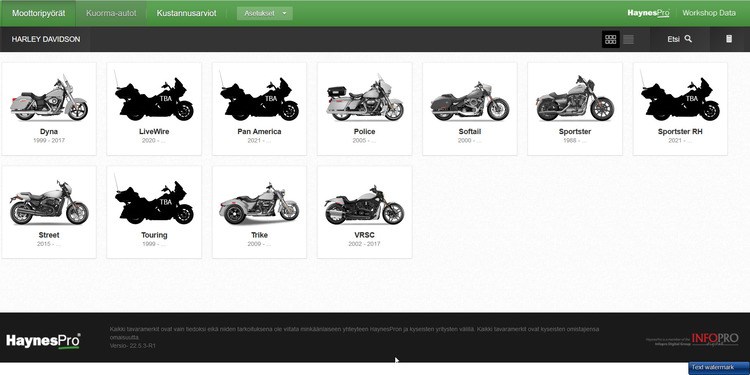Viewport: 750px width, 375px height.
Task: Click the Workshop Data header link
Action: (x=709, y=13)
